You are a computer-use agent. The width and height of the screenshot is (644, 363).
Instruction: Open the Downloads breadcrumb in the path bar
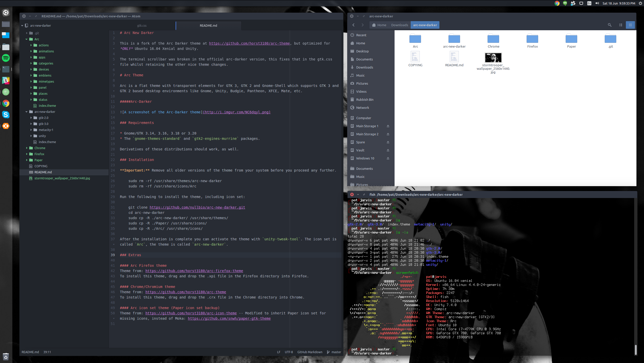(x=399, y=25)
